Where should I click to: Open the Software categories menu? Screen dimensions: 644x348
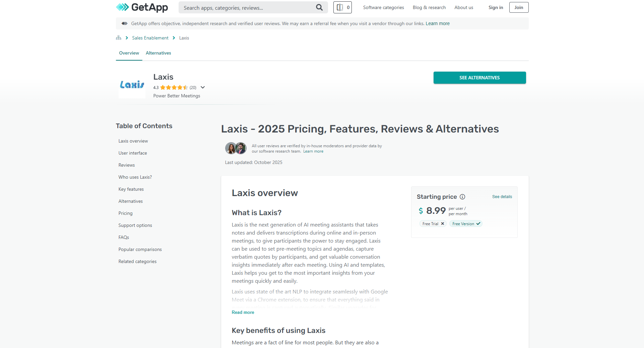pyautogui.click(x=383, y=7)
